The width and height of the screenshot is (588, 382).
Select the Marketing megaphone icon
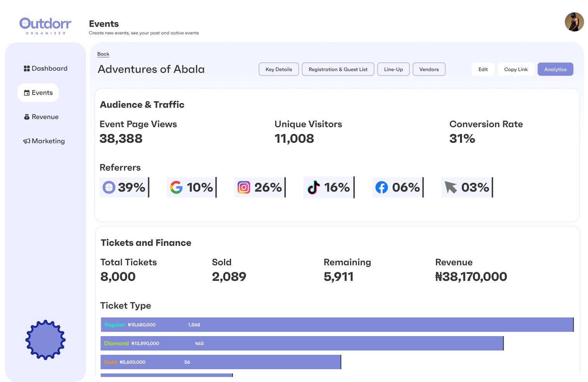[26, 141]
